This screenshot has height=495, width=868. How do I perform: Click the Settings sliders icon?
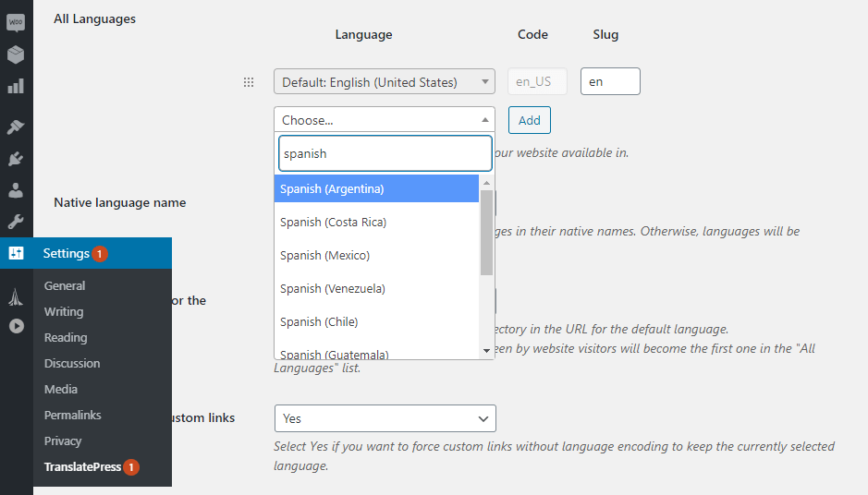point(16,253)
